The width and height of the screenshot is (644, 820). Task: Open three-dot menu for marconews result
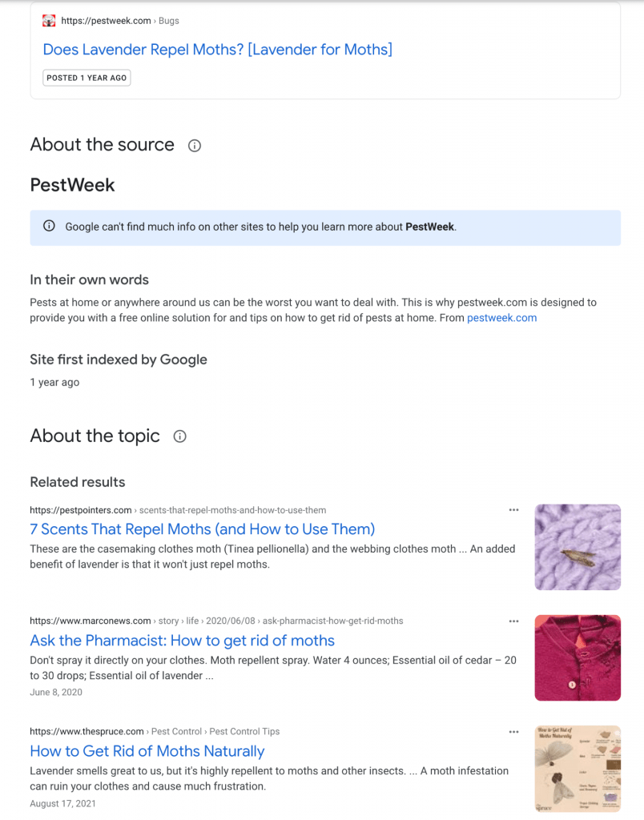[513, 621]
